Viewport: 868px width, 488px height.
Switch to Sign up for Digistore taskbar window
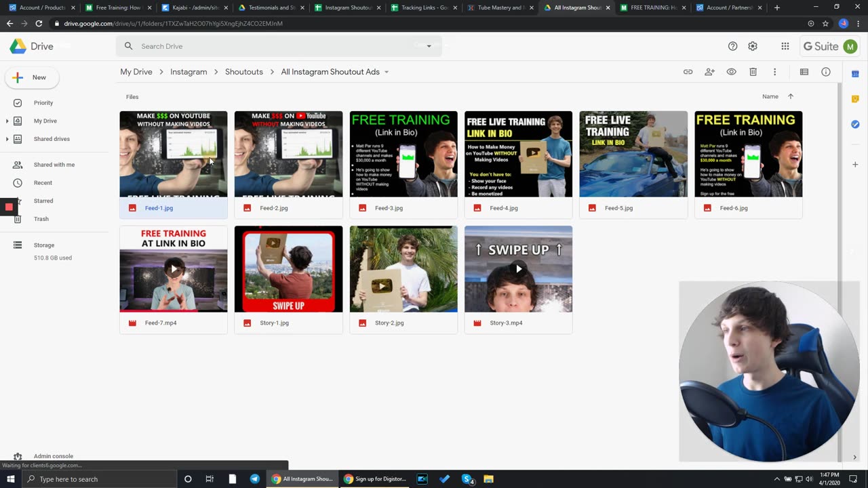374,479
